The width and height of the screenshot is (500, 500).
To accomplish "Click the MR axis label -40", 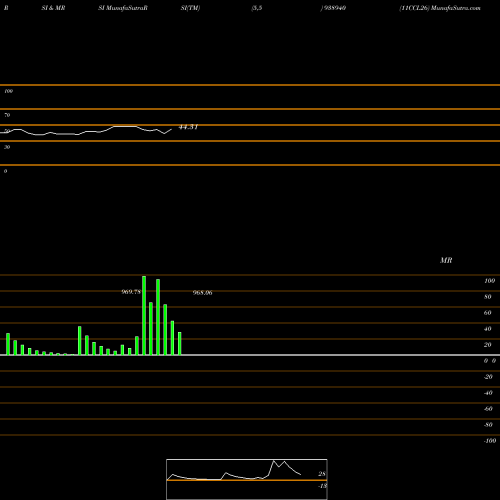I will (x=488, y=393).
